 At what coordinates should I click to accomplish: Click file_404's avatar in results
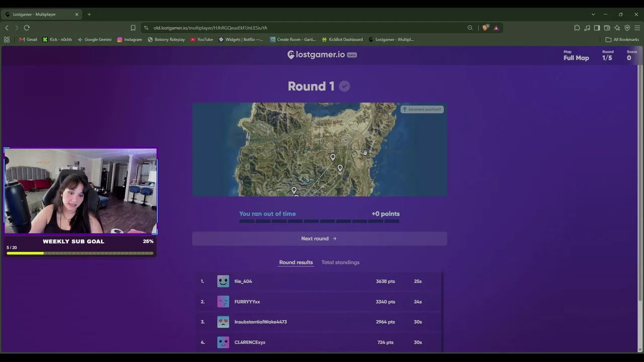pos(223,281)
